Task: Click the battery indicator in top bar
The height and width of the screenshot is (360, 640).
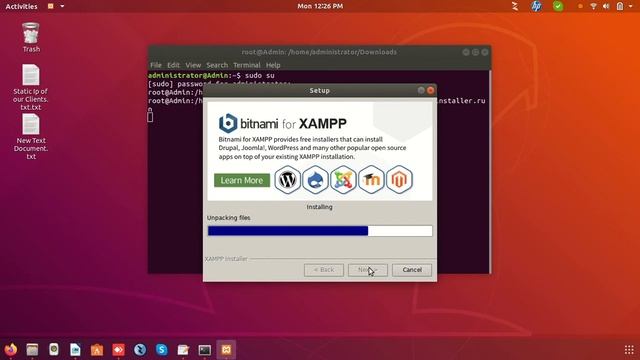Action: click(620, 6)
